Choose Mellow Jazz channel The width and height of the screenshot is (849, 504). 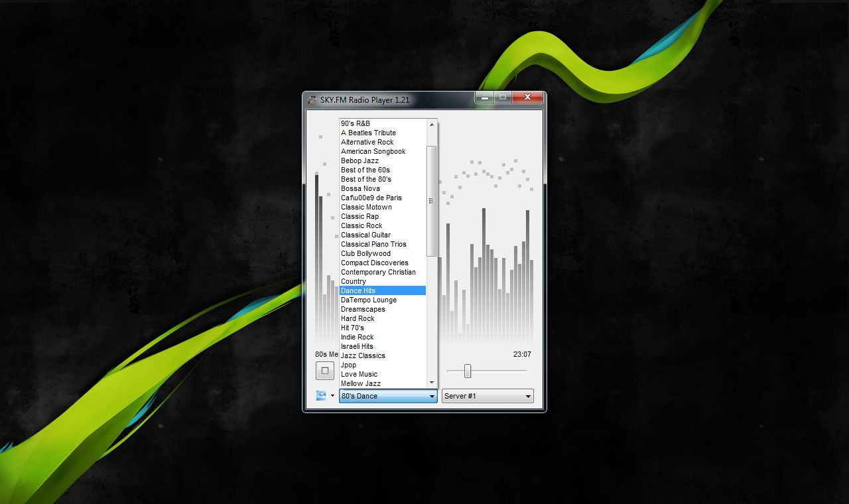382,383
